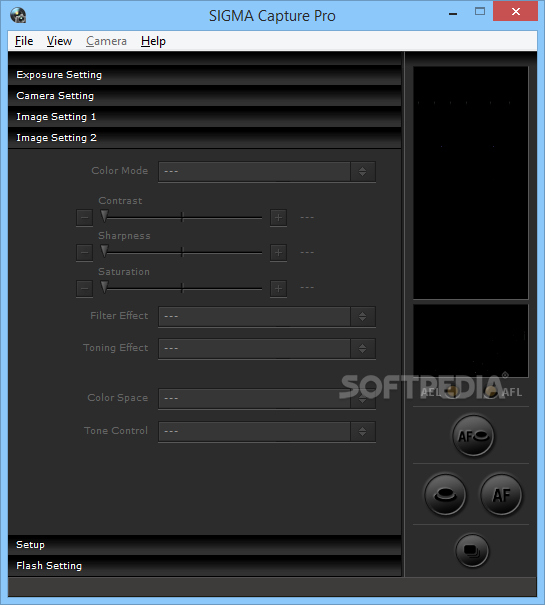Screen dimensions: 545x605
Task: Open the Tone Control dropdown
Action: point(267,431)
